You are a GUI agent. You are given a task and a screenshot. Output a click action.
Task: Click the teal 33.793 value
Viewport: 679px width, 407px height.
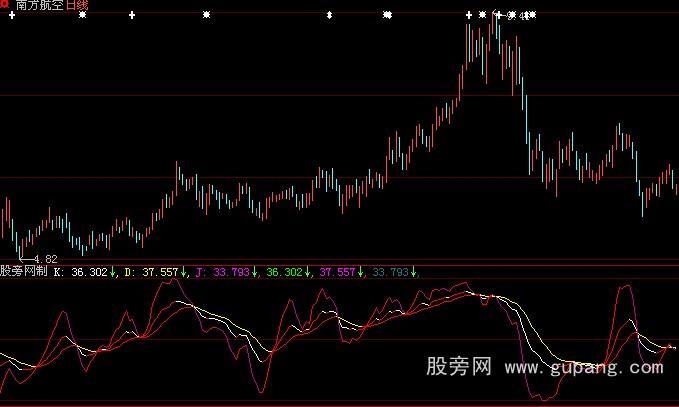pyautogui.click(x=391, y=272)
